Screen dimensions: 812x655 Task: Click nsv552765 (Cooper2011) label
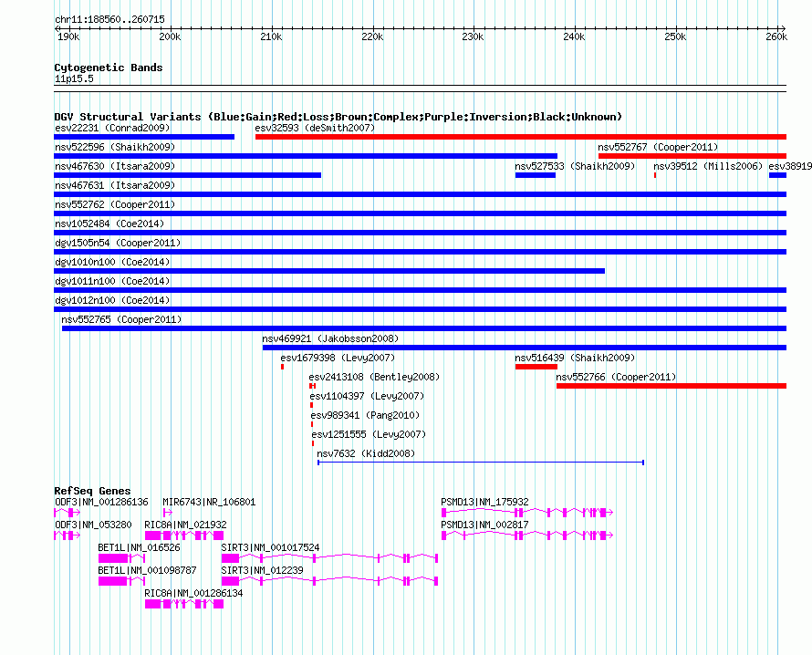121,319
